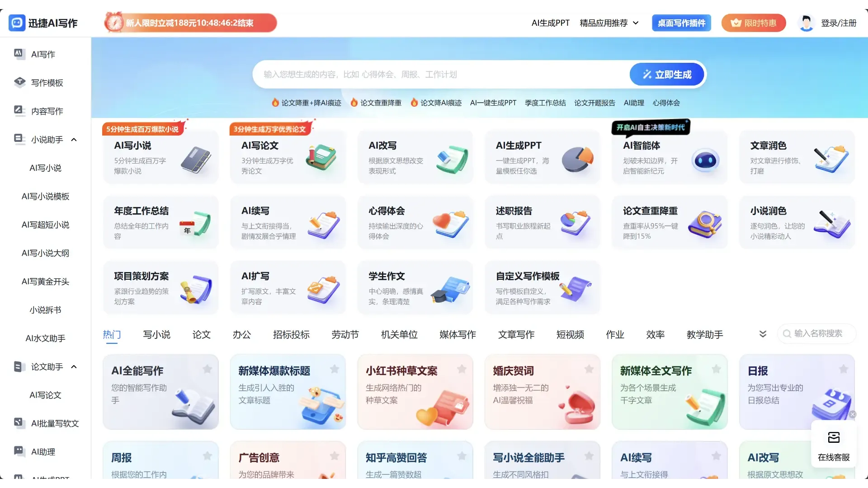This screenshot has height=488, width=868.
Task: Favorite the 新媒体爆款标题 card star
Action: coord(335,369)
